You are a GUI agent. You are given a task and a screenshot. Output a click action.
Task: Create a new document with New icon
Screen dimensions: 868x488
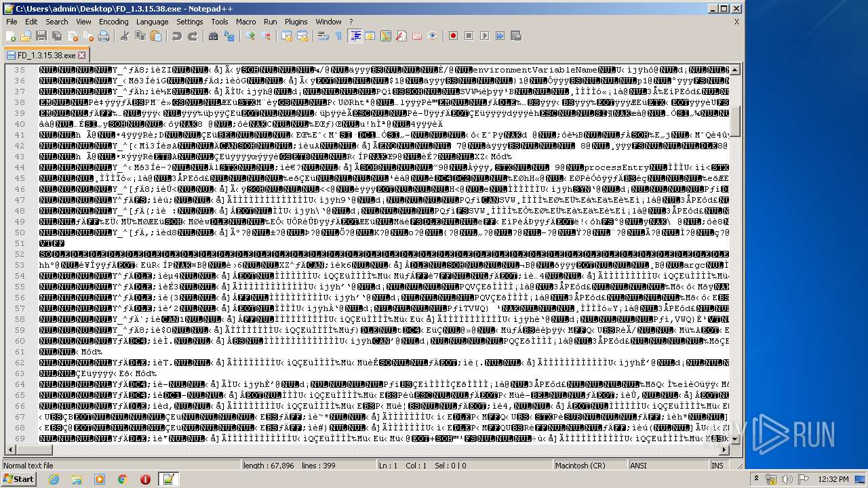(11, 36)
